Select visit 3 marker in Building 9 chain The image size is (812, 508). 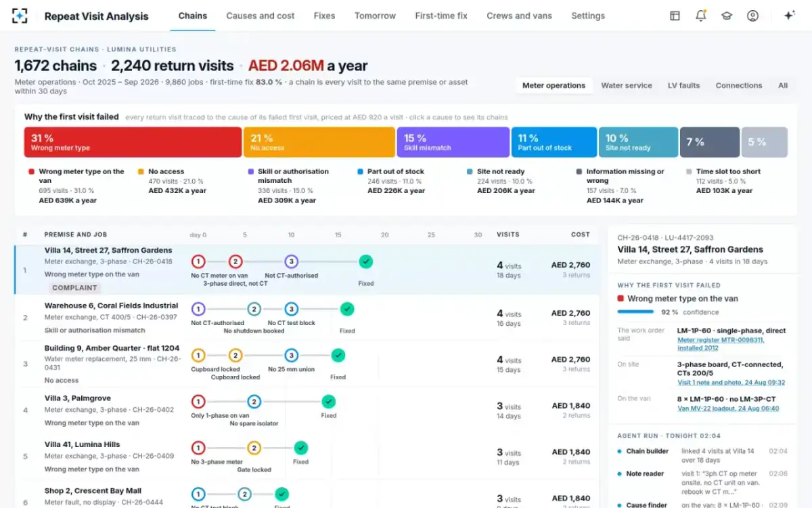[x=291, y=355]
